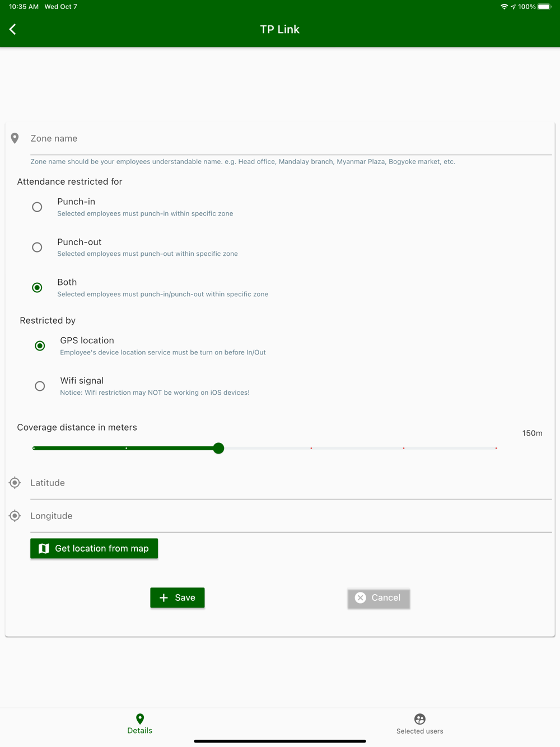Viewport: 560px width, 747px height.
Task: Focus the Zone name input field
Action: click(x=291, y=139)
